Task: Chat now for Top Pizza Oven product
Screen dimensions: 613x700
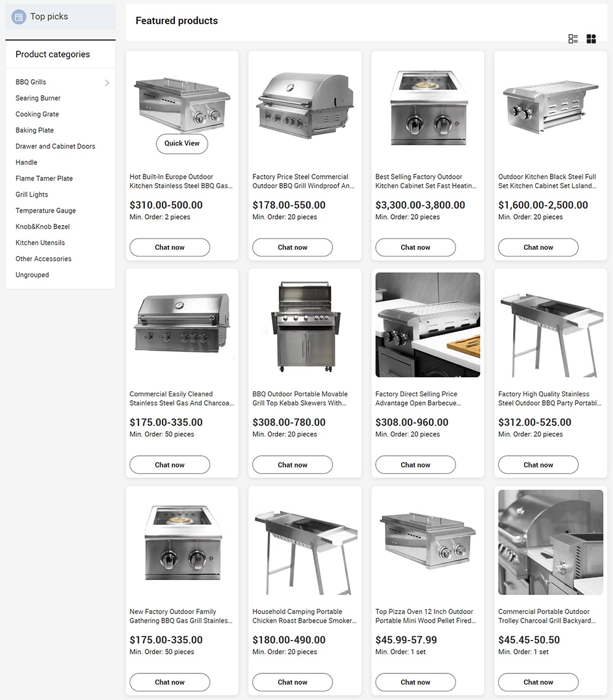Action: point(415,682)
